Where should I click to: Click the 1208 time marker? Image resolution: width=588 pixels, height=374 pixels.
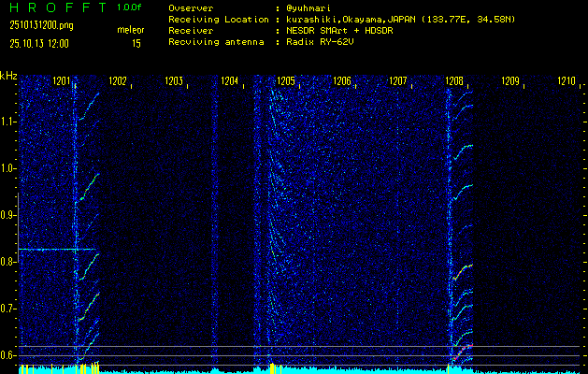[x=454, y=82]
